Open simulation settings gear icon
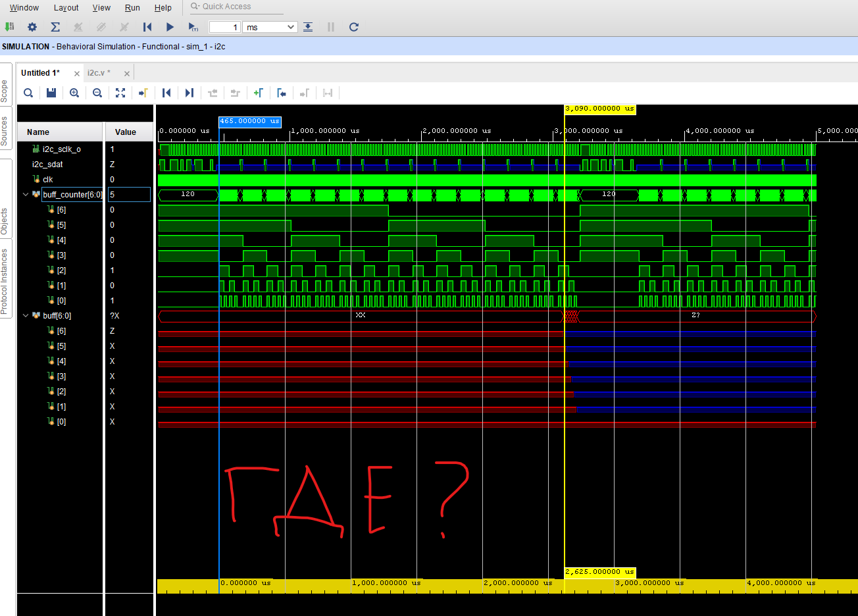This screenshot has height=616, width=858. (32, 27)
